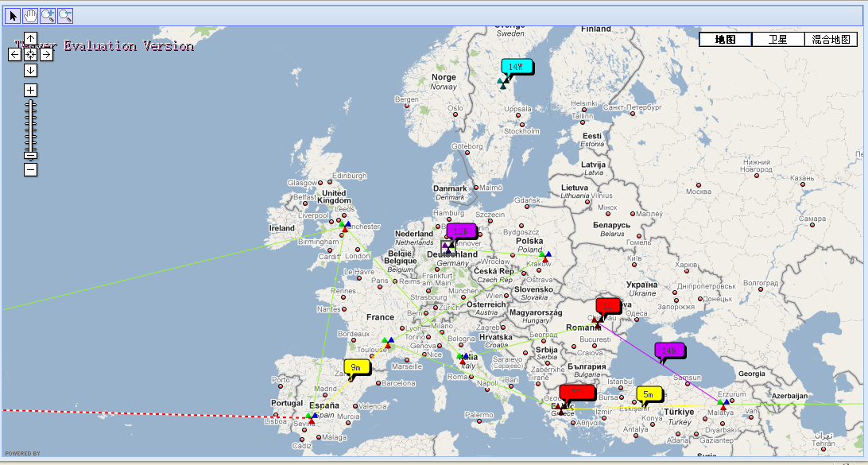
Task: Select the node marker at Manchester
Action: [x=344, y=226]
